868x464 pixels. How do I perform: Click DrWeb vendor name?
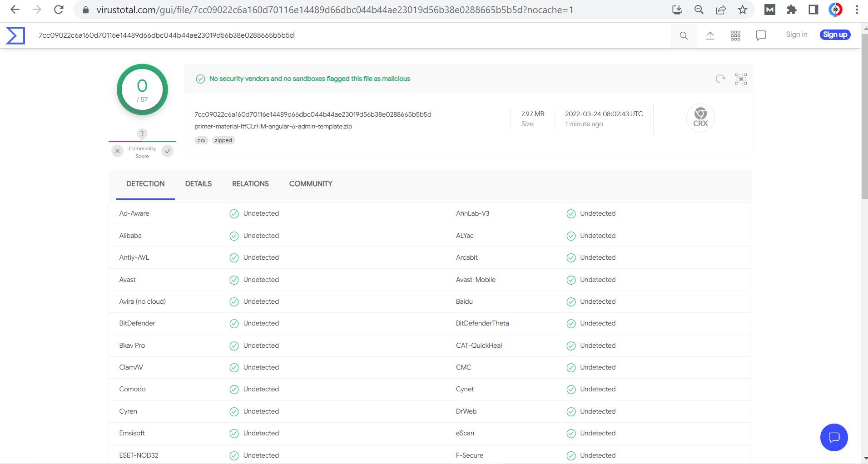point(466,411)
